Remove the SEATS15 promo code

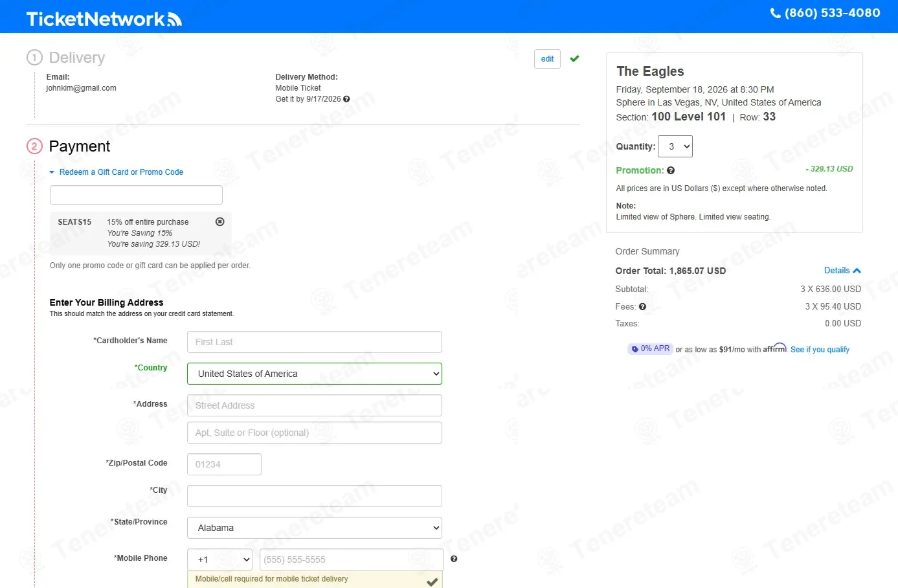click(x=219, y=221)
